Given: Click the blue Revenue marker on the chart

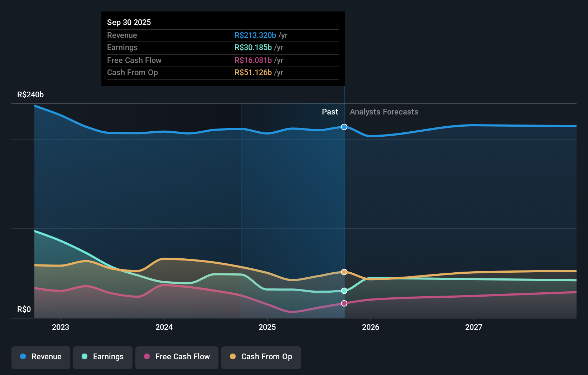Looking at the screenshot, I should tap(344, 127).
